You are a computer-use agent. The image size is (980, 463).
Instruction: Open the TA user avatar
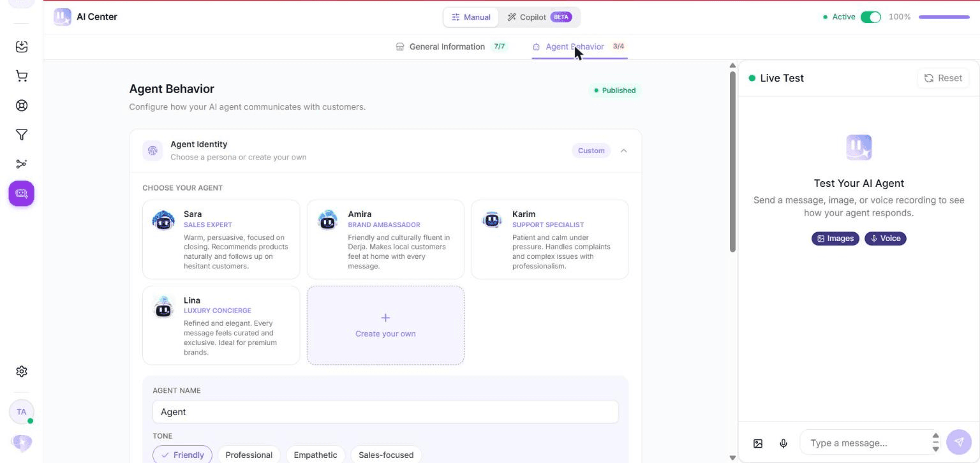point(22,412)
